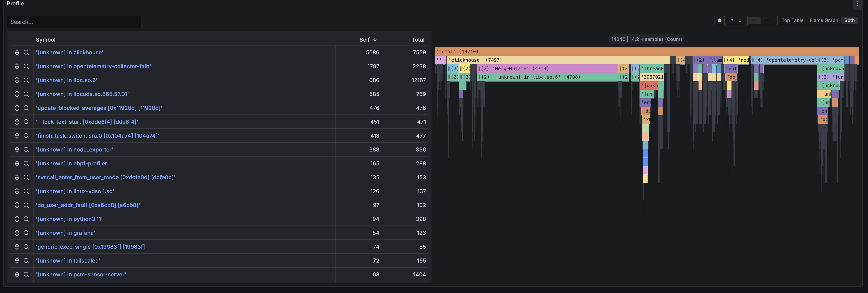This screenshot has height=293, width=868.
Task: Select the 'clickhouse' (7497) flame graph bar
Action: (x=558, y=60)
